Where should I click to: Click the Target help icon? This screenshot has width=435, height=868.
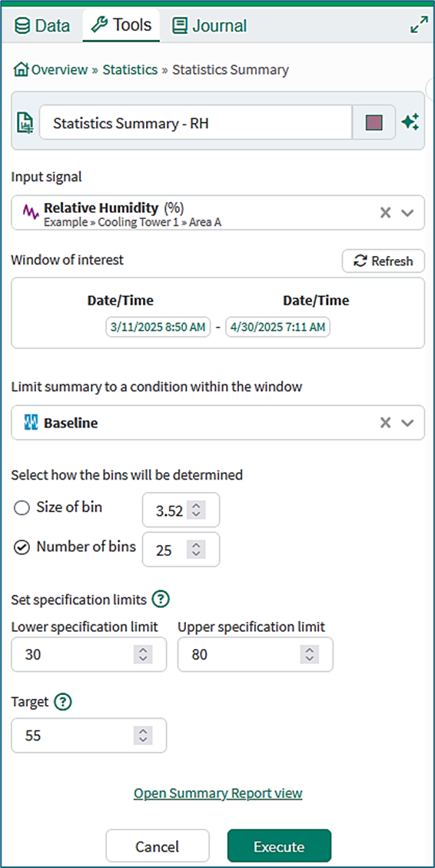click(64, 702)
